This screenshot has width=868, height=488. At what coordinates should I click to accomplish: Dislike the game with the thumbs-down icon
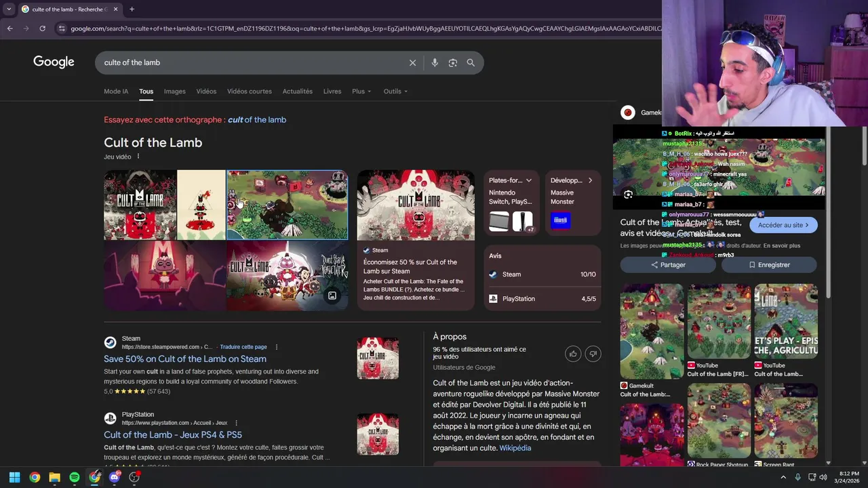pos(593,354)
